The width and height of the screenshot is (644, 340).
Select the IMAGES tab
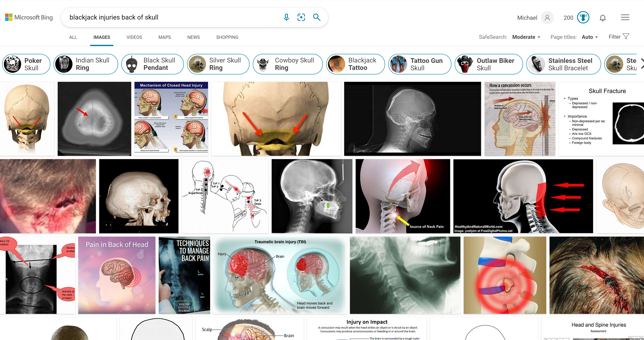(x=102, y=37)
